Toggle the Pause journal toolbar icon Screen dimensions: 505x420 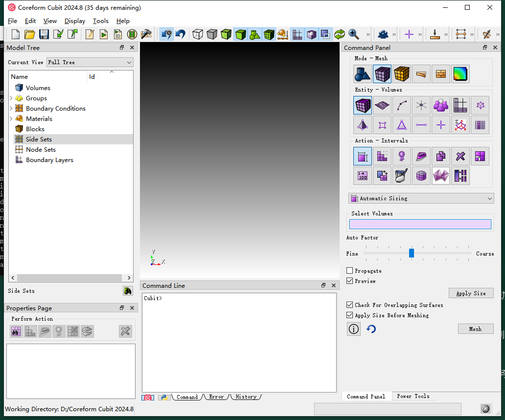(132, 34)
